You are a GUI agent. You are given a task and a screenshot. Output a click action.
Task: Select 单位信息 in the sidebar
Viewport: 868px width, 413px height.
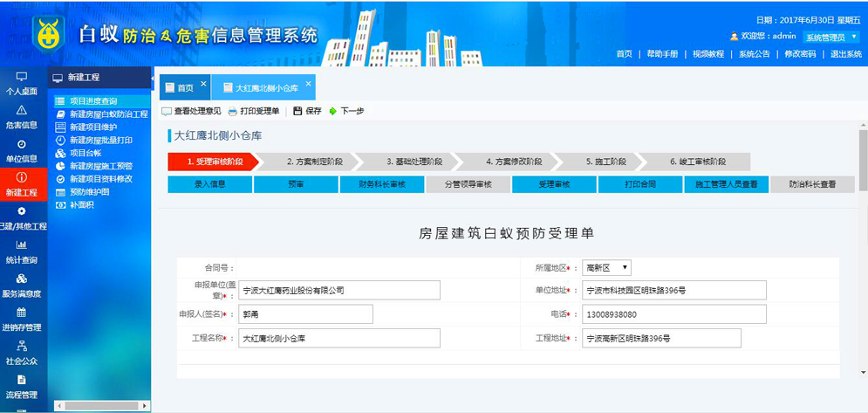coord(22,151)
